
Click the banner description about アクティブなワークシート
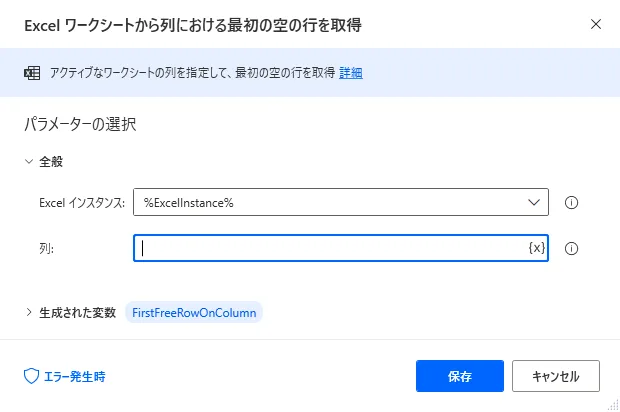tap(192, 73)
